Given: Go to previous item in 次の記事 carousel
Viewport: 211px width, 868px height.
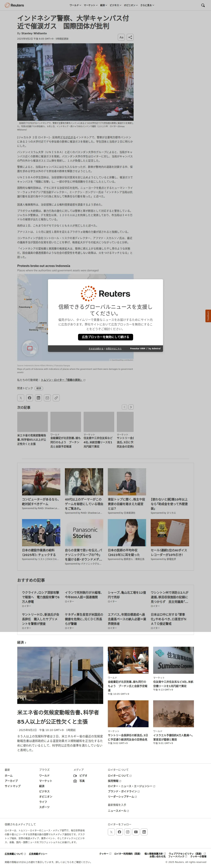Looking at the screenshot, I should [124, 407].
